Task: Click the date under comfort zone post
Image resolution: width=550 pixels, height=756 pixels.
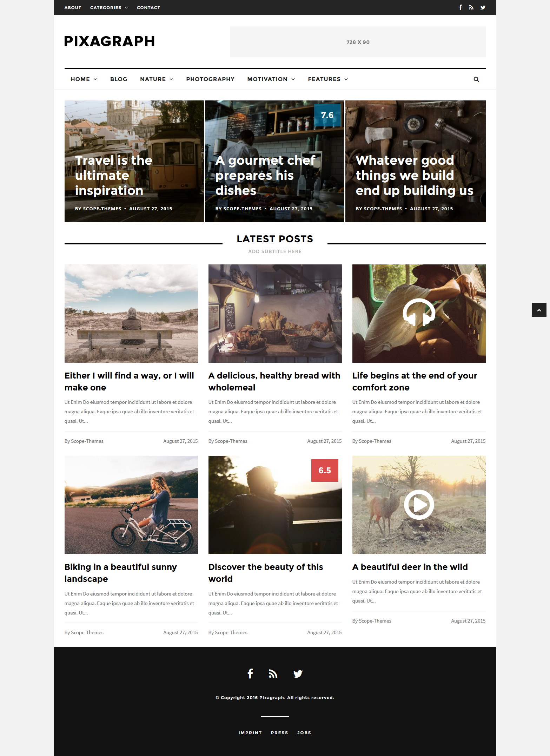Action: [x=468, y=441]
